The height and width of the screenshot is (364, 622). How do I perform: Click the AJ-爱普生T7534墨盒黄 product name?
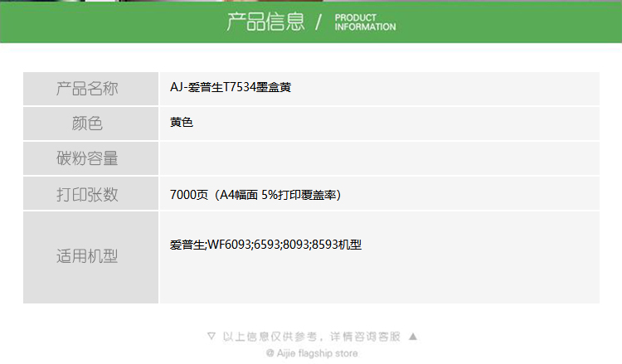pos(230,88)
